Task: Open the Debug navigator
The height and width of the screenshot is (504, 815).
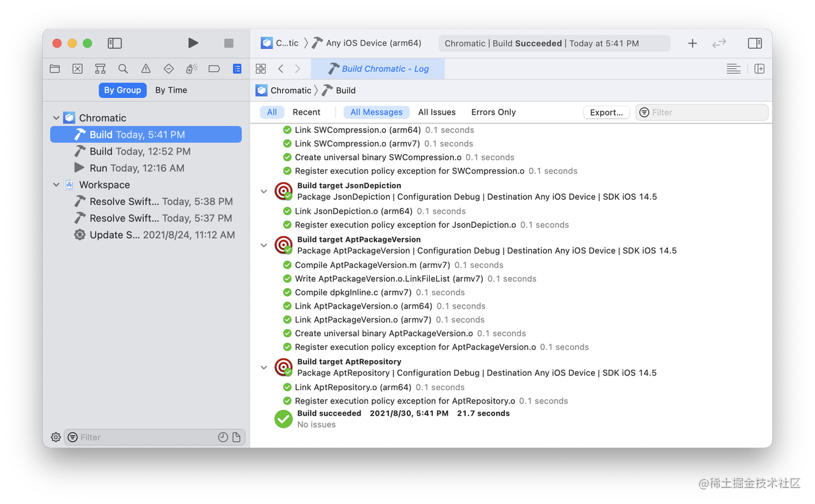Action: pos(191,69)
